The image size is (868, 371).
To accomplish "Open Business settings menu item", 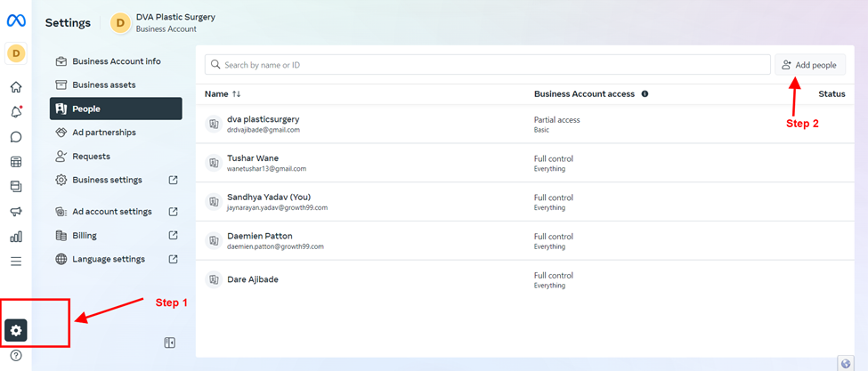I will pyautogui.click(x=116, y=181).
